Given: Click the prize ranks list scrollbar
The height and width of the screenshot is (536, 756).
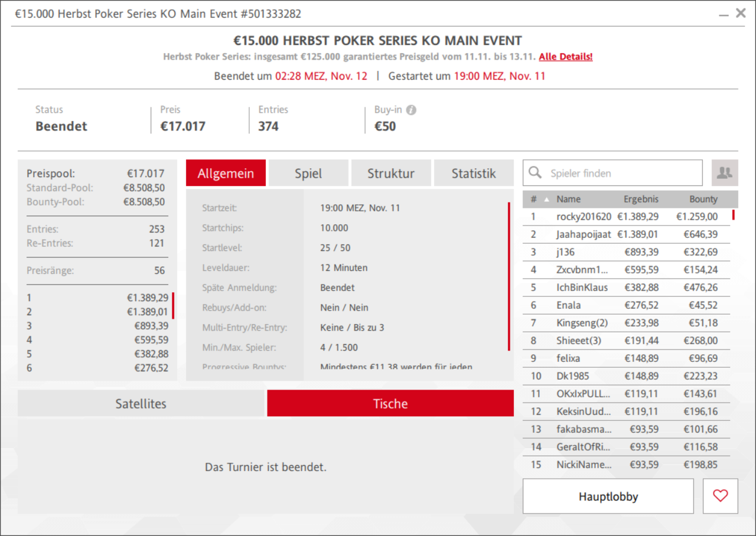Looking at the screenshot, I should 173,305.
